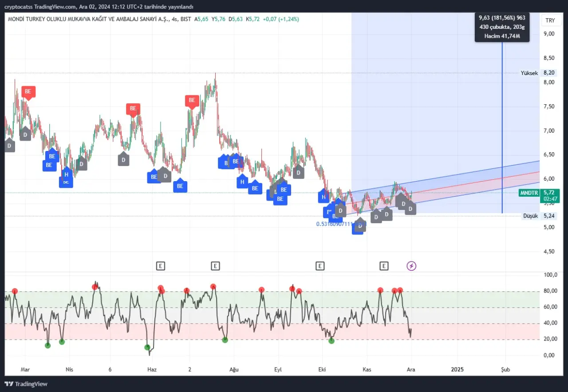Click the green oscillator dot near Eki
The width and height of the screenshot is (568, 392).
click(x=331, y=341)
